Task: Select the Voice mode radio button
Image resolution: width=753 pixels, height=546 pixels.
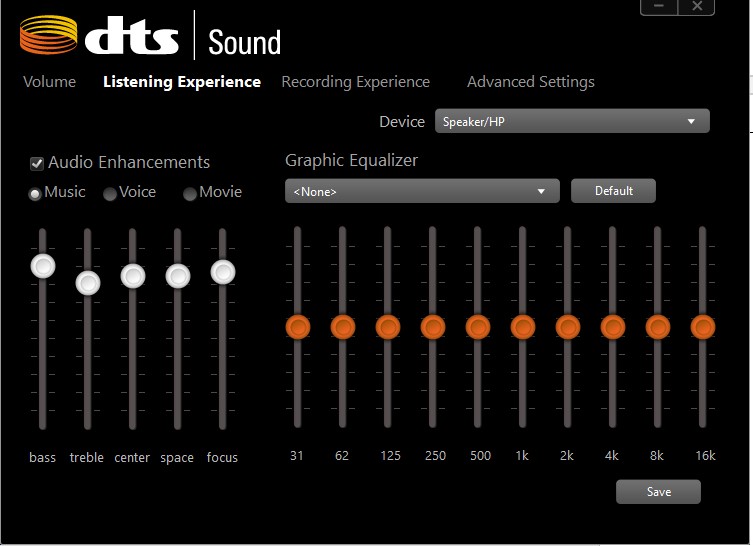Action: (110, 194)
